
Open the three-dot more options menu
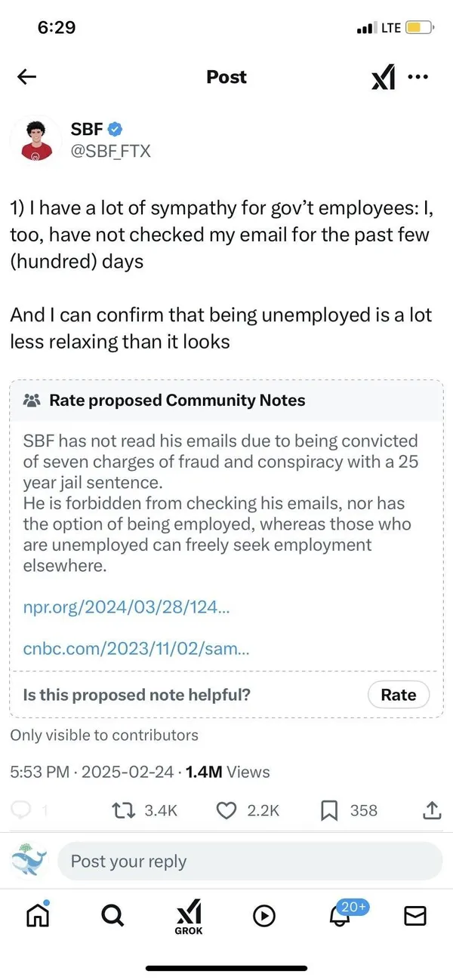(x=418, y=76)
